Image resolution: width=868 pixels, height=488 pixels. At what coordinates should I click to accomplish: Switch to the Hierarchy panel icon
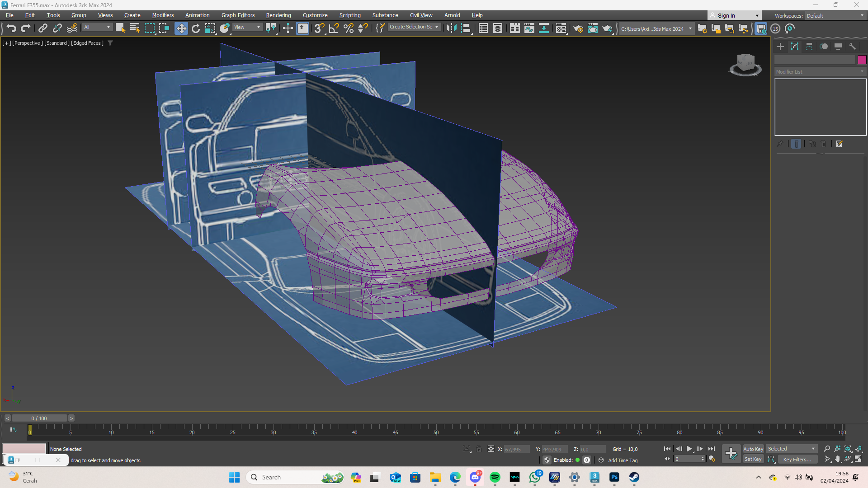pyautogui.click(x=809, y=47)
